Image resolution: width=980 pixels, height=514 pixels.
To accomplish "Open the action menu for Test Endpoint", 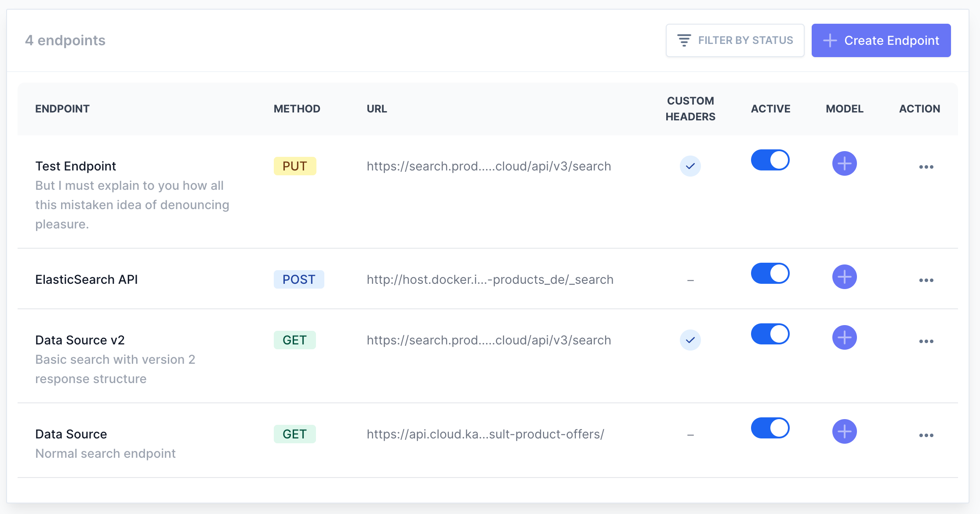I will coord(926,167).
